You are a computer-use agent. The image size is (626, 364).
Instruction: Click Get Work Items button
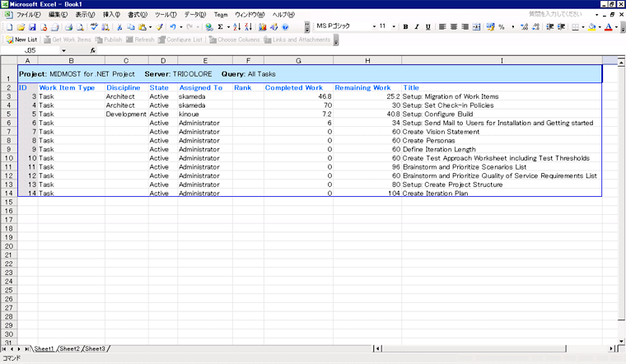(x=68, y=40)
